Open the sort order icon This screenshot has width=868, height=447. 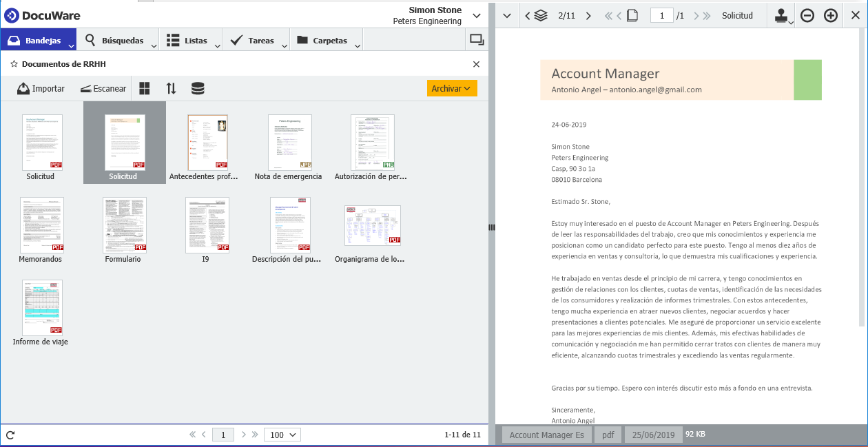click(170, 87)
